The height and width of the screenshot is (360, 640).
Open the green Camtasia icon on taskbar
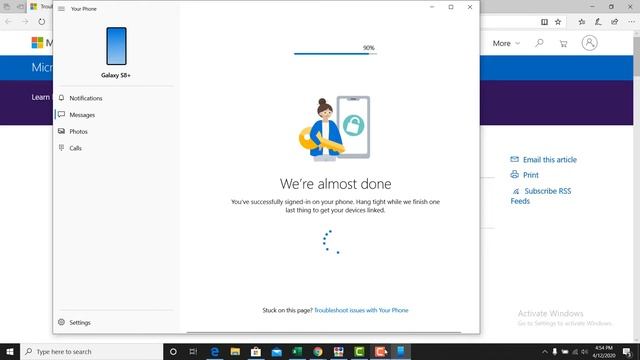(359, 351)
